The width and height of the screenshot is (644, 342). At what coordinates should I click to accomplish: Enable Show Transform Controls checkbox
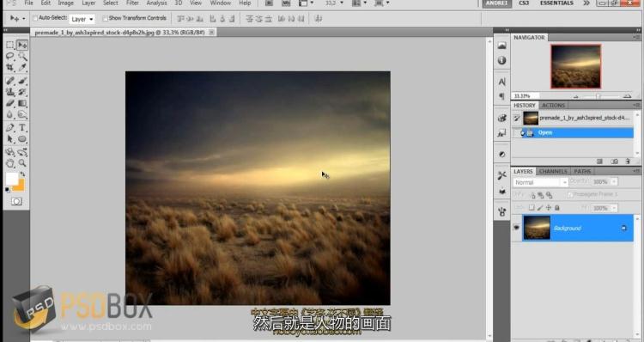click(x=105, y=18)
